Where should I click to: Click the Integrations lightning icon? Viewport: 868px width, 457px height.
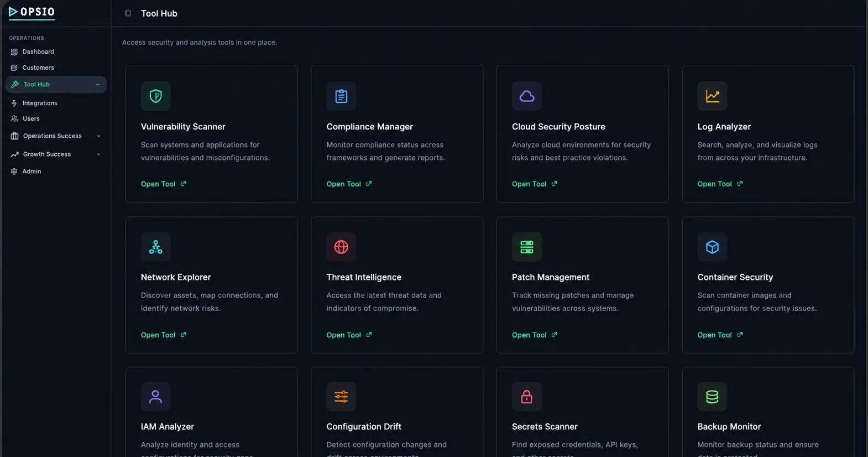click(14, 103)
